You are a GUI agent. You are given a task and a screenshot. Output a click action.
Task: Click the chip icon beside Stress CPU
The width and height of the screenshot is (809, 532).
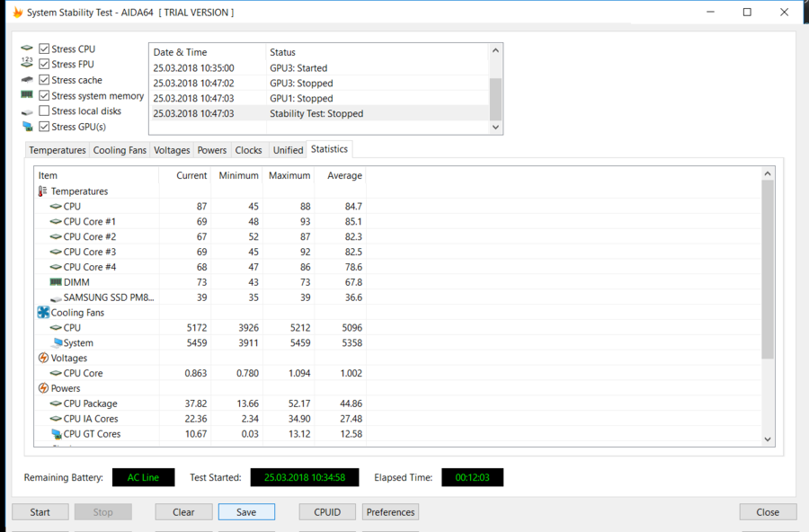point(27,48)
